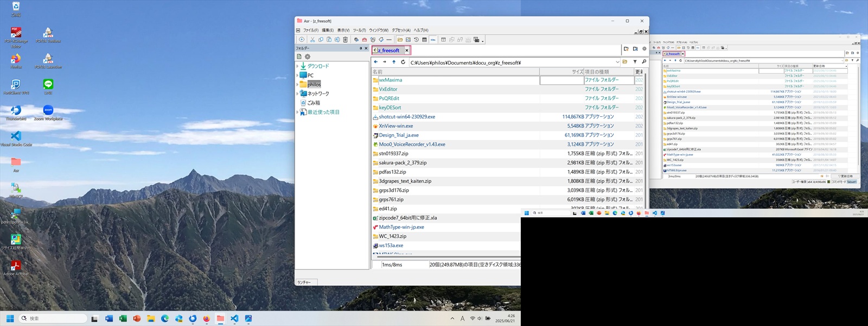This screenshot has height=326, width=868.
Task: Open PDF-XChange Editor desktop icon
Action: tap(16, 36)
